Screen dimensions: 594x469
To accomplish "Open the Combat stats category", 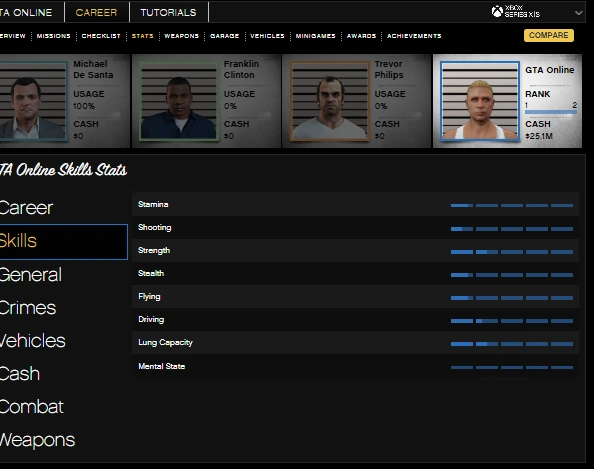I will point(32,406).
